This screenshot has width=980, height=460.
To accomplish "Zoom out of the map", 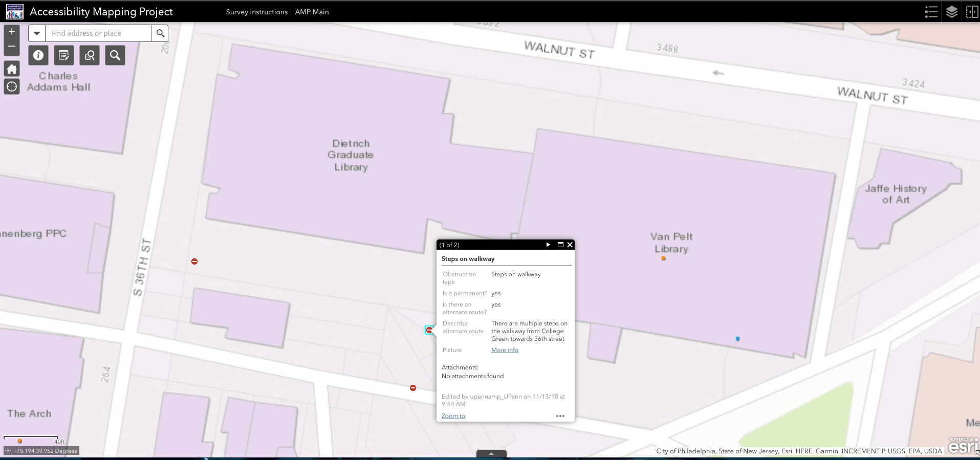I will 12,47.
